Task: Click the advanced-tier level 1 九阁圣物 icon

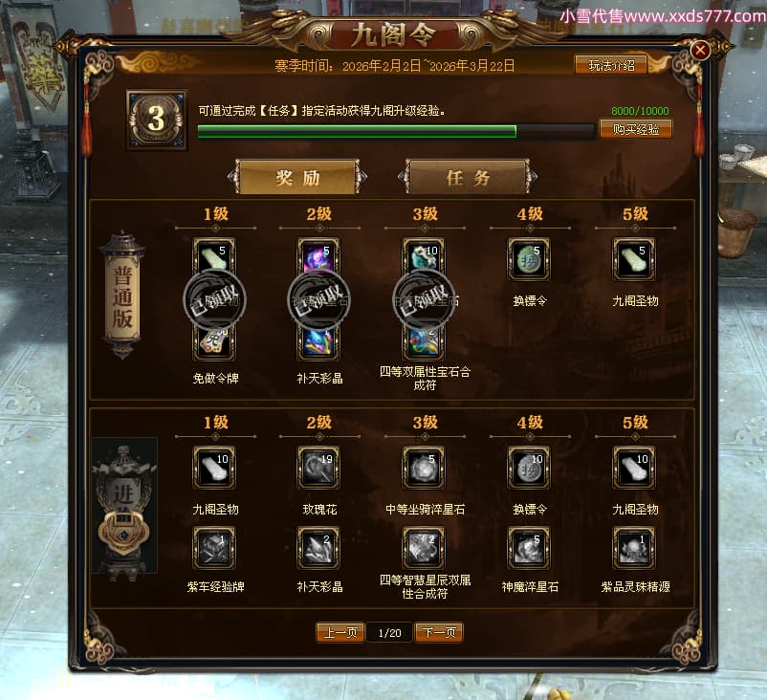Action: [214, 468]
